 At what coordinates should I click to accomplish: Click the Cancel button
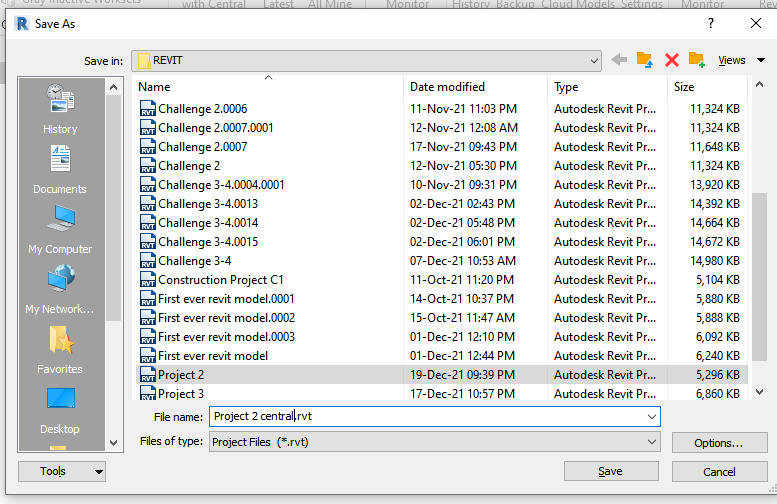(x=719, y=472)
